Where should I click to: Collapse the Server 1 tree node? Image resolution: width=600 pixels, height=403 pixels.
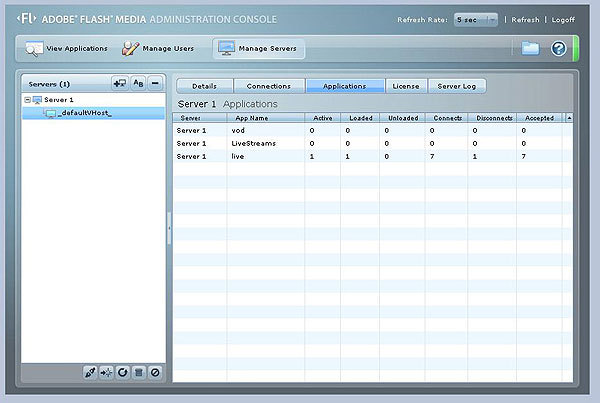coord(27,100)
